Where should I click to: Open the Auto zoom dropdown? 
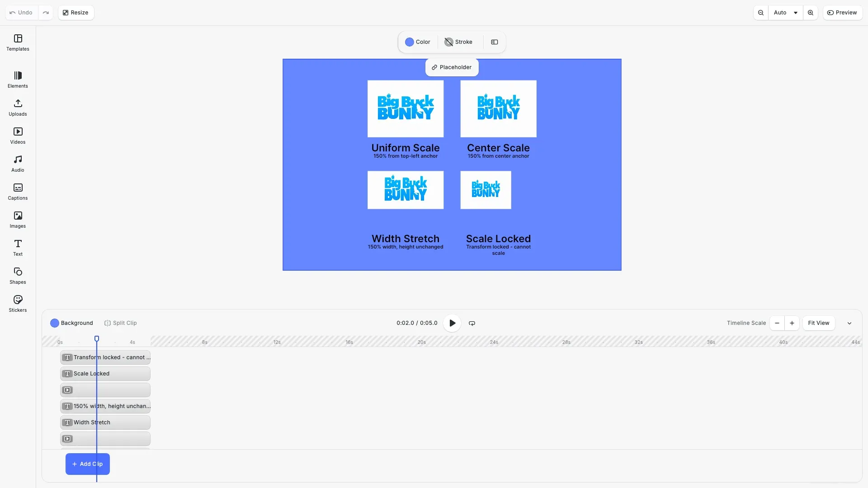[785, 13]
